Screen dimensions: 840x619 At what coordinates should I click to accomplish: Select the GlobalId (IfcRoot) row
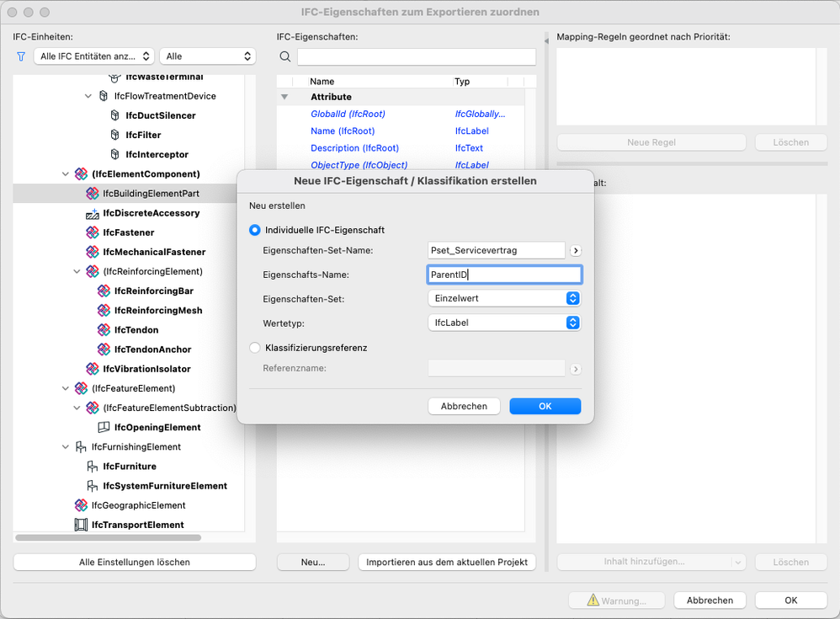pyautogui.click(x=401, y=114)
